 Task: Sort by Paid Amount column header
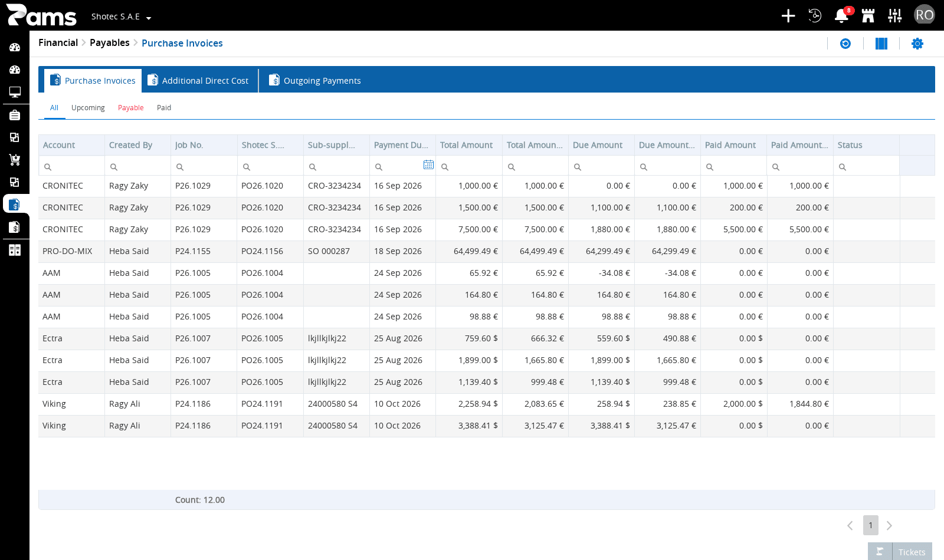click(x=733, y=145)
